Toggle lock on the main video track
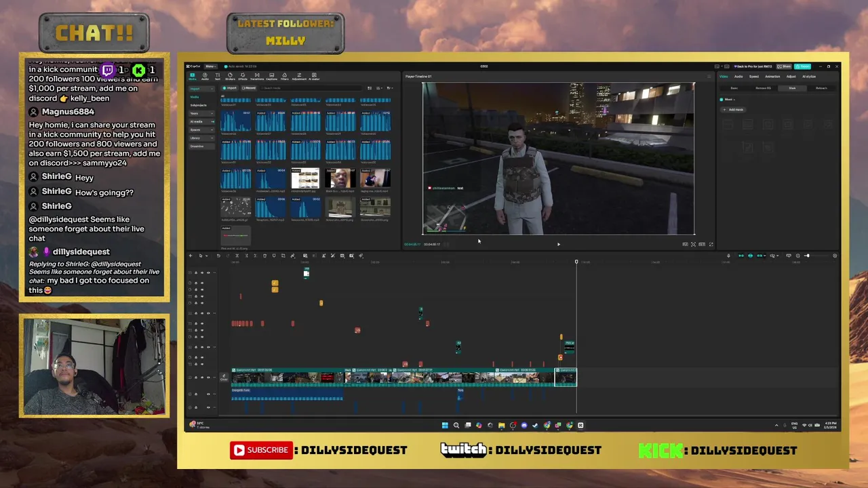Screen dimensions: 868x488 [196, 378]
